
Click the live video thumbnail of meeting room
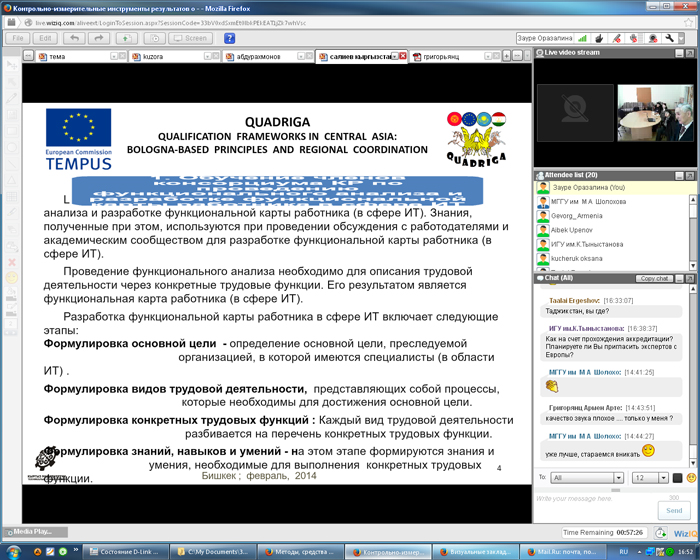point(655,113)
